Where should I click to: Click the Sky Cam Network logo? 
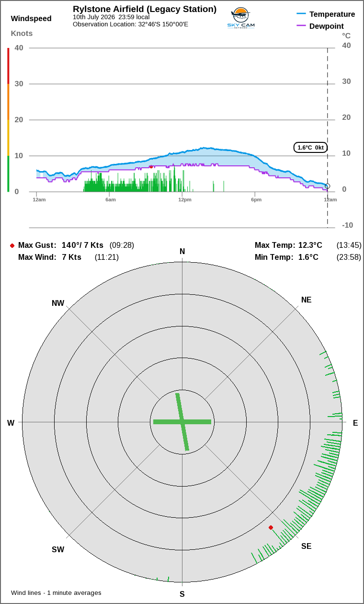(x=240, y=18)
